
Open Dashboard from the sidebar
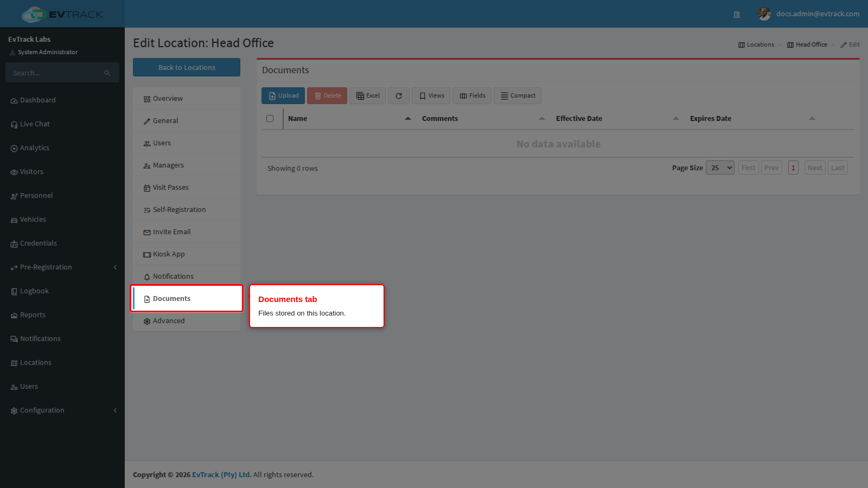[62, 100]
